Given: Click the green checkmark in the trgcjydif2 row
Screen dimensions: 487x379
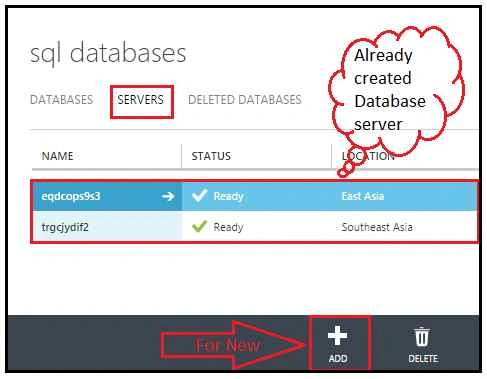Looking at the screenshot, I should 199,227.
